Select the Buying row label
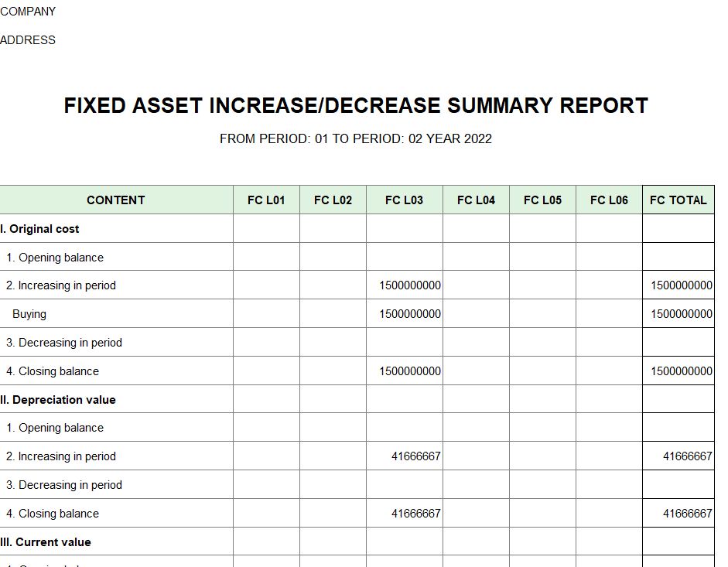The width and height of the screenshot is (728, 567). point(29,314)
